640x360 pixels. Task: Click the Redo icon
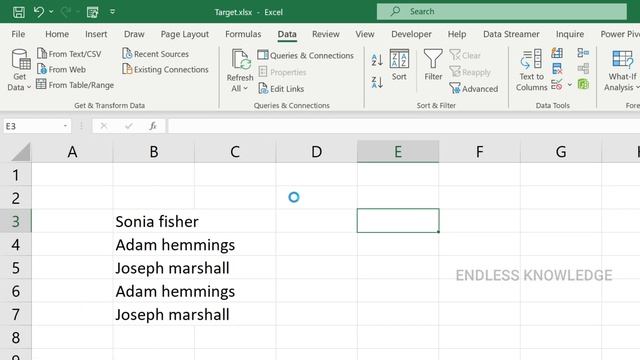(x=65, y=12)
